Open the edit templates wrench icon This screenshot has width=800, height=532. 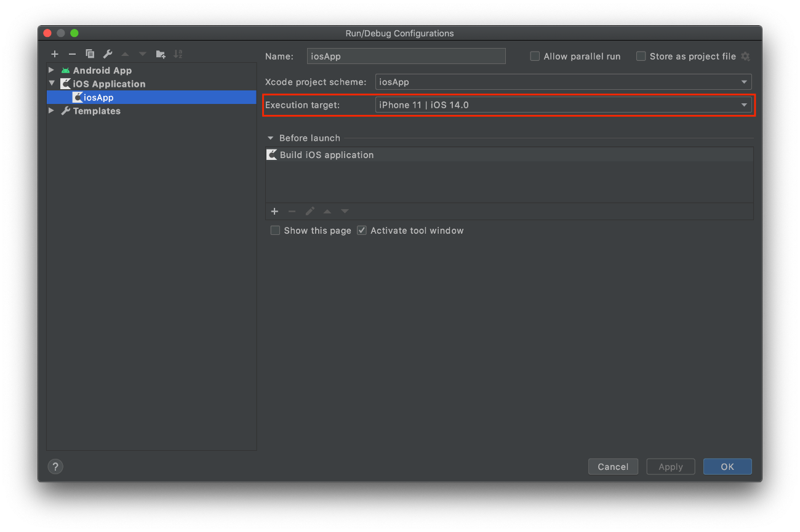click(108, 54)
